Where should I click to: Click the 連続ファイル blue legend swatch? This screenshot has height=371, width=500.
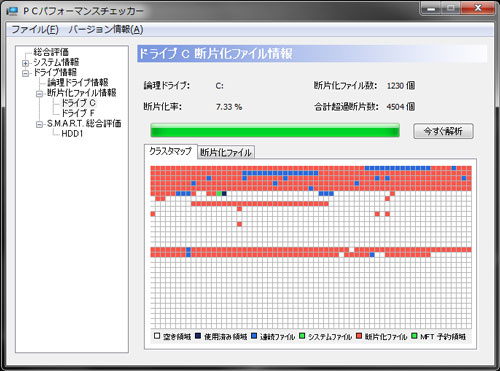tap(254, 336)
